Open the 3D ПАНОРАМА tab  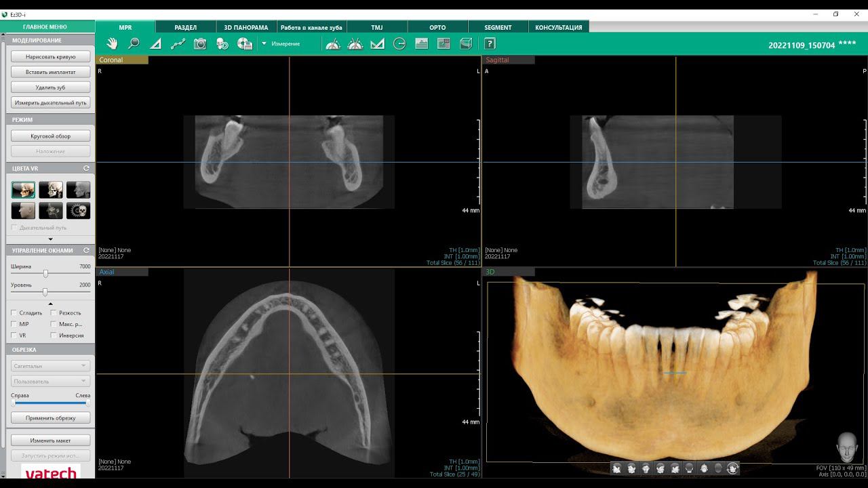[x=246, y=27]
